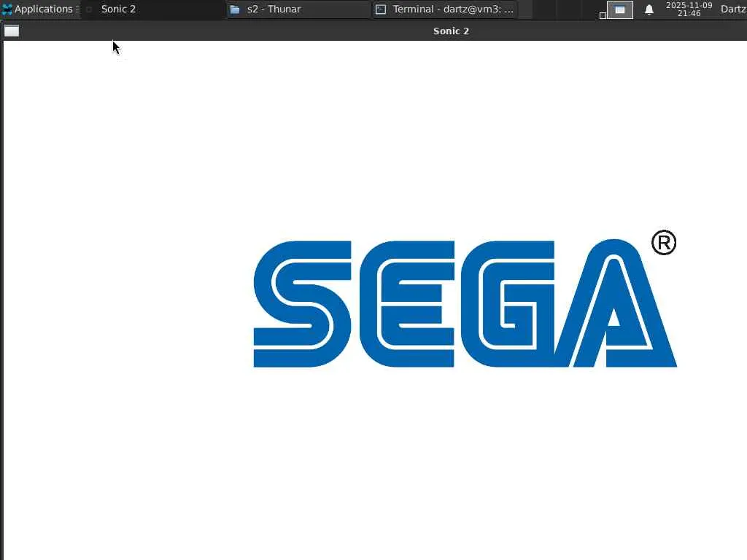The width and height of the screenshot is (747, 560).
Task: Click the Thunar folder icon in taskbar
Action: coord(235,9)
